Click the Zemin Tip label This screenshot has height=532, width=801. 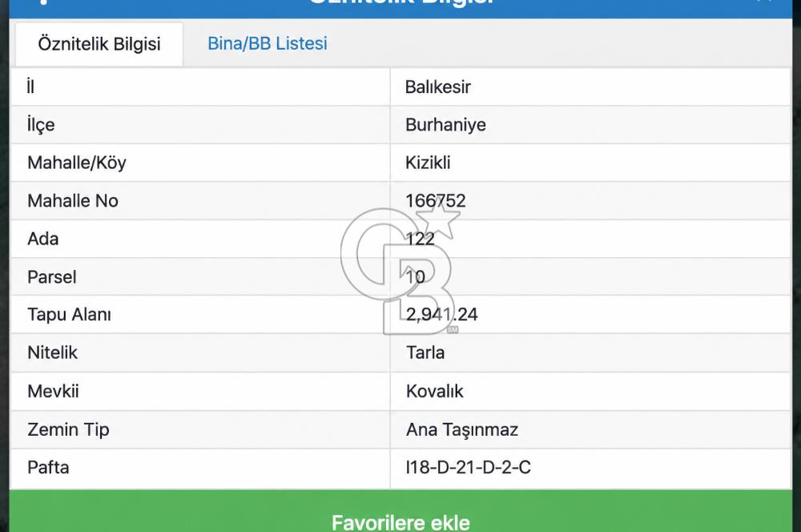click(x=68, y=429)
